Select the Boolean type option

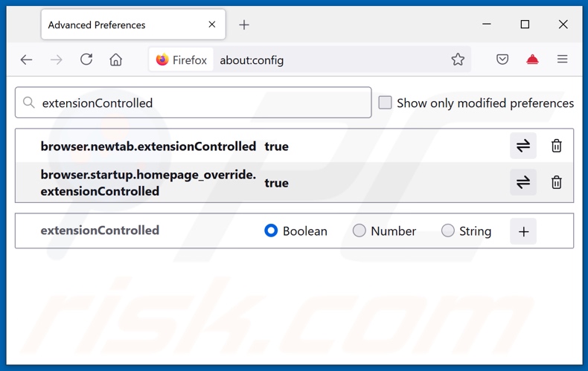(271, 230)
